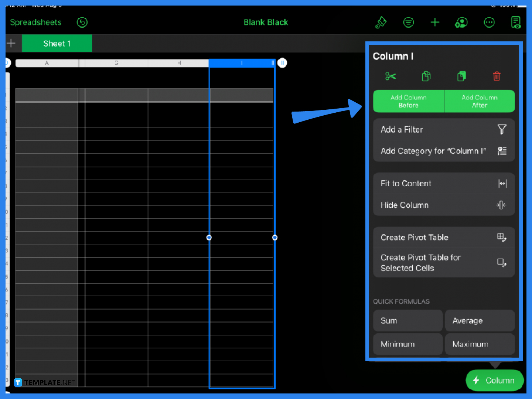Screen dimensions: 532x399
Task: Tap the Undo arrow icon
Action: point(82,23)
